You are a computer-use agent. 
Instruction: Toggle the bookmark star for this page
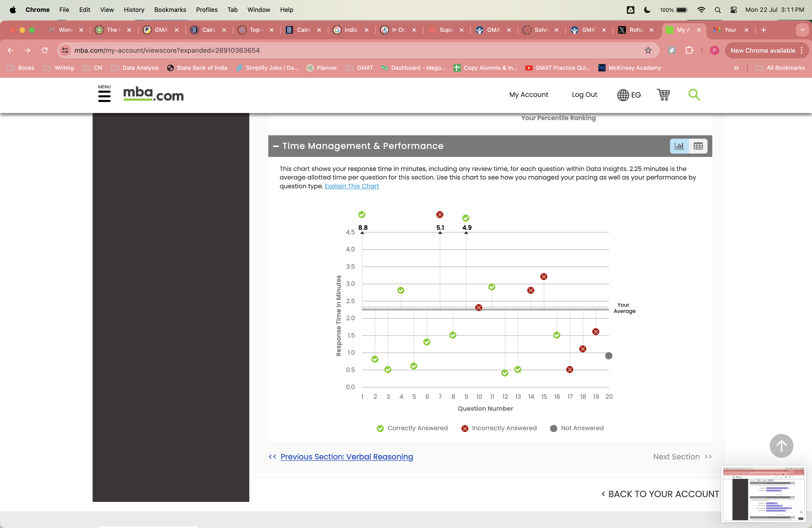(648, 50)
